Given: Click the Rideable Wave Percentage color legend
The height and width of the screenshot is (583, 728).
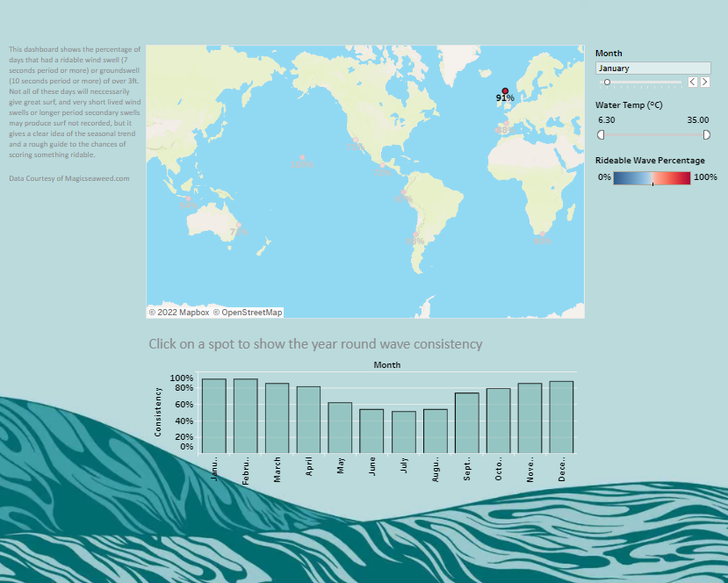Looking at the screenshot, I should [652, 177].
